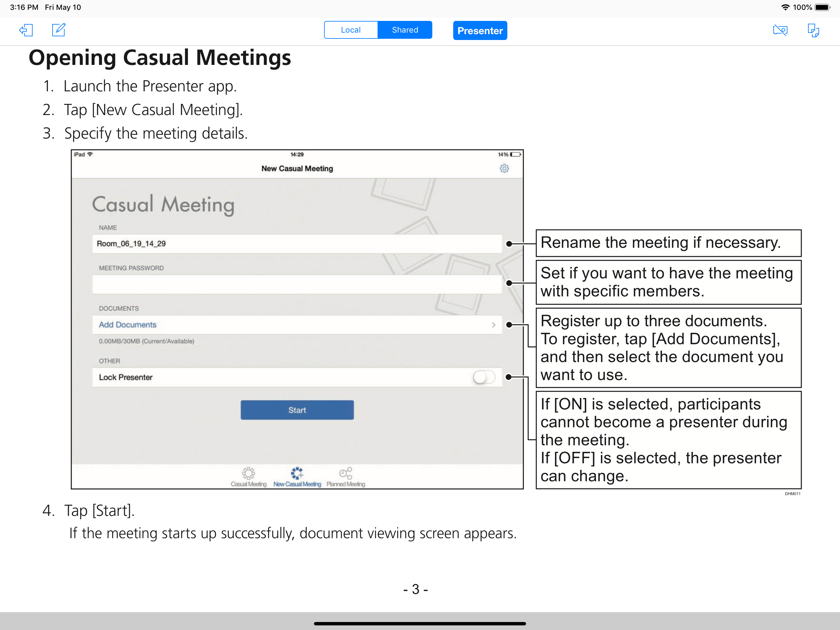
Task: Tap the Wi-Fi status icon
Action: 785,7
